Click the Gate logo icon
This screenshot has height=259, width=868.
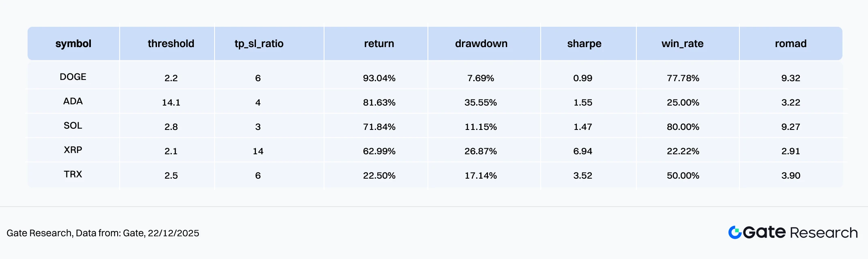tap(735, 233)
